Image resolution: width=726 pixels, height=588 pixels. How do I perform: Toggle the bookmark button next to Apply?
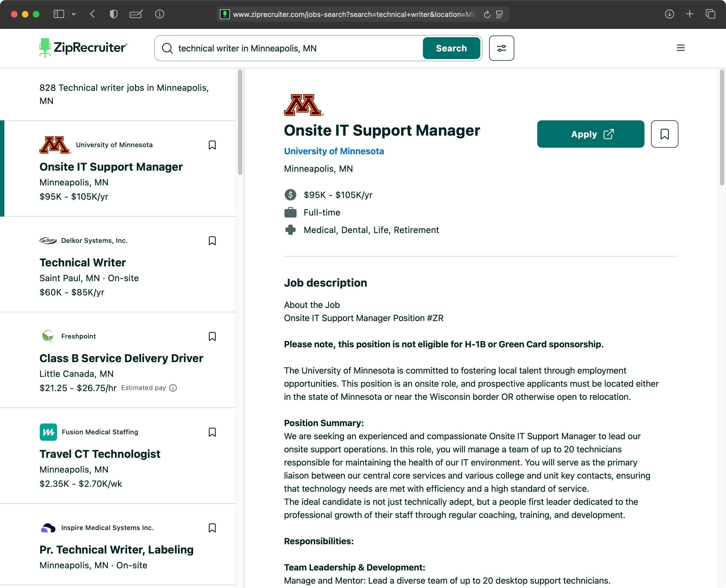[664, 134]
